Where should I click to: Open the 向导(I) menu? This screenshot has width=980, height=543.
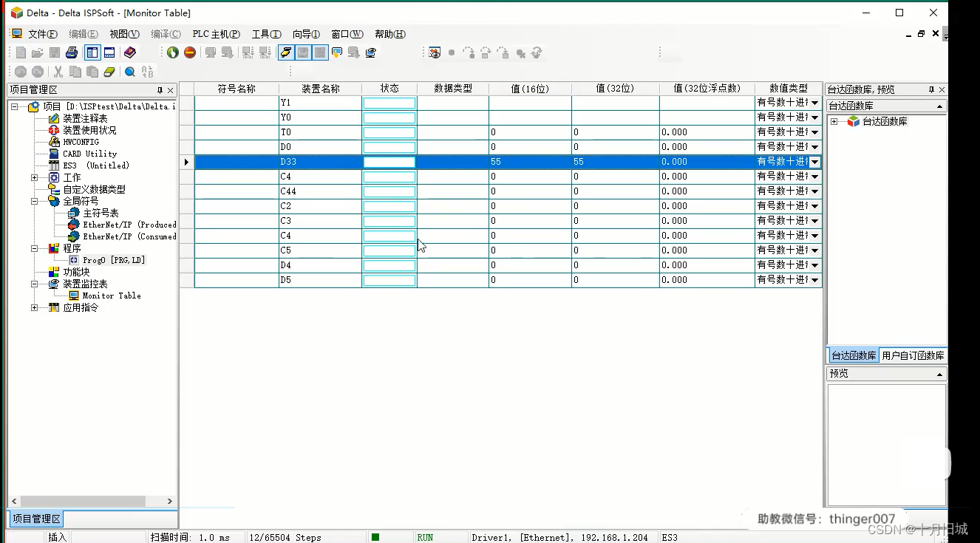(x=306, y=34)
